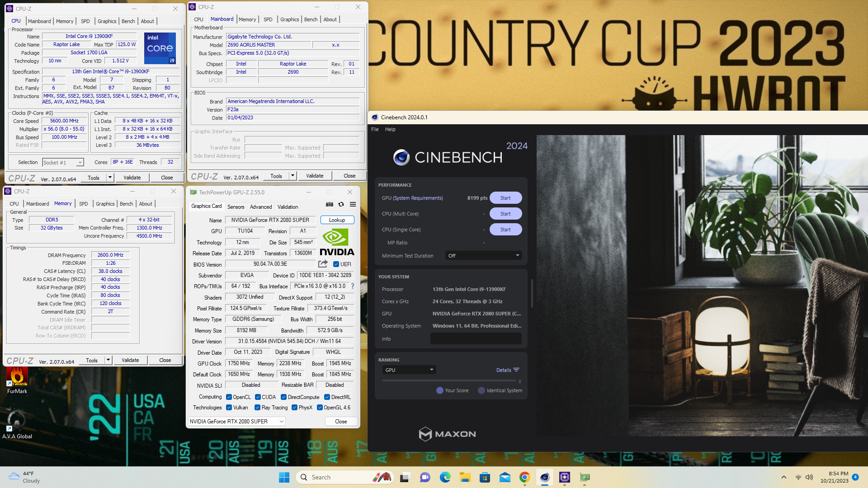Open the ranking GPU dropdown in Cinebench
This screenshot has width=868, height=488.
(409, 370)
